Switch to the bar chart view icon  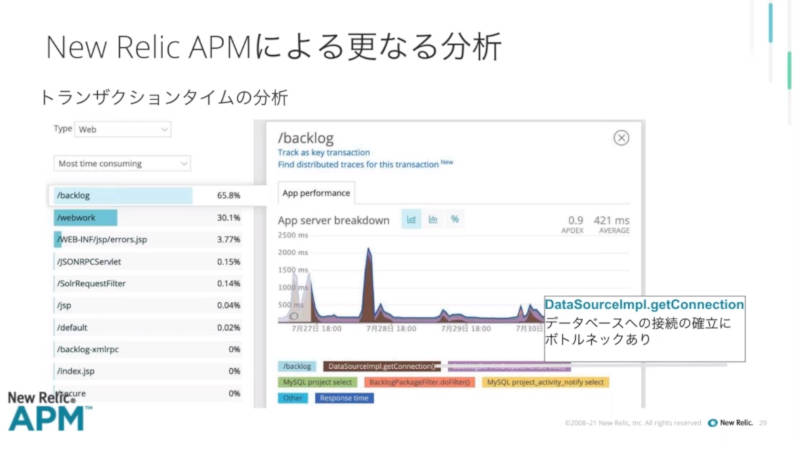click(x=433, y=220)
